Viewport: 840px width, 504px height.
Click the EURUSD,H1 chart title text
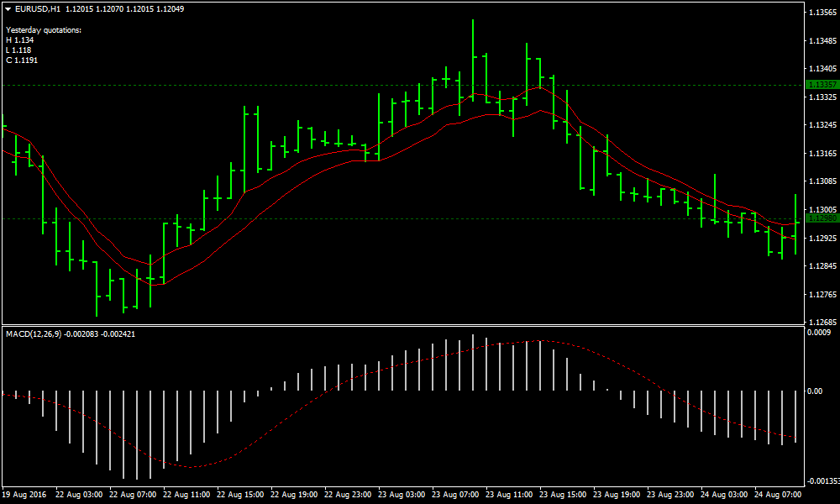click(38, 8)
